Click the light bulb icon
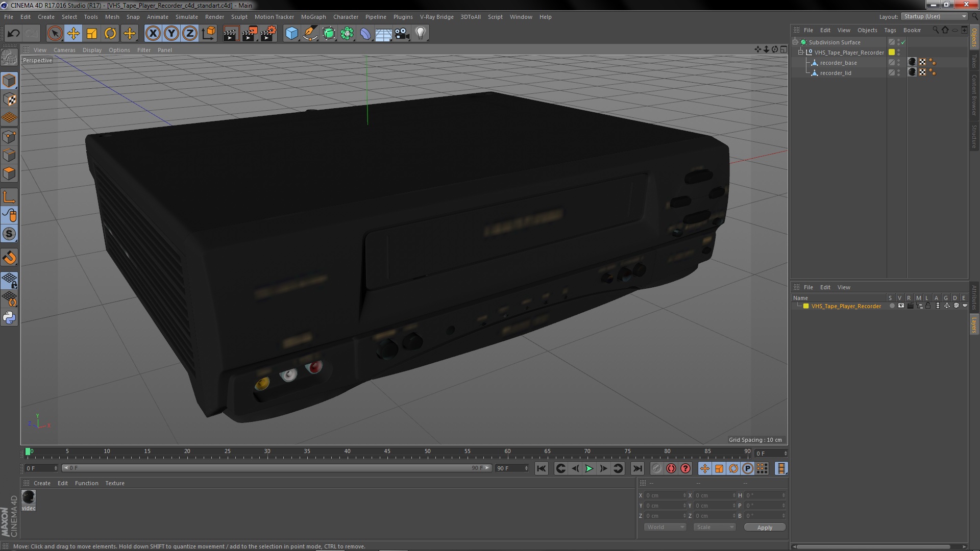The height and width of the screenshot is (551, 980). tap(420, 34)
